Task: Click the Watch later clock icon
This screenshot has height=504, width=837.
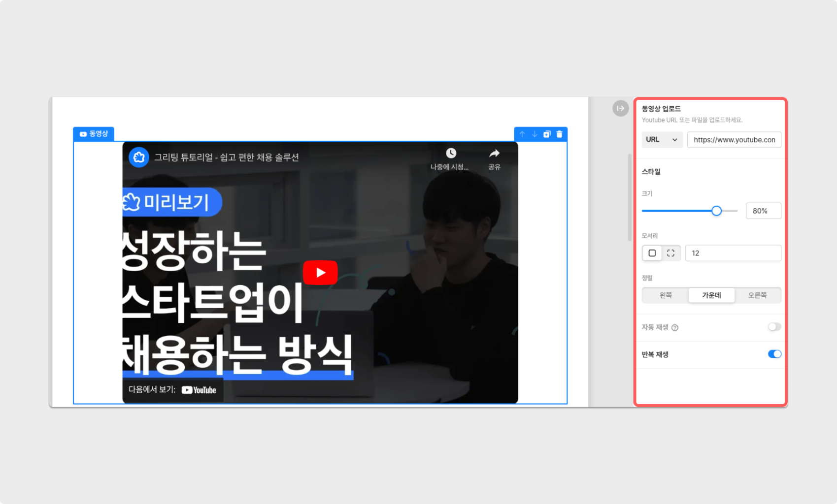Action: pos(450,153)
